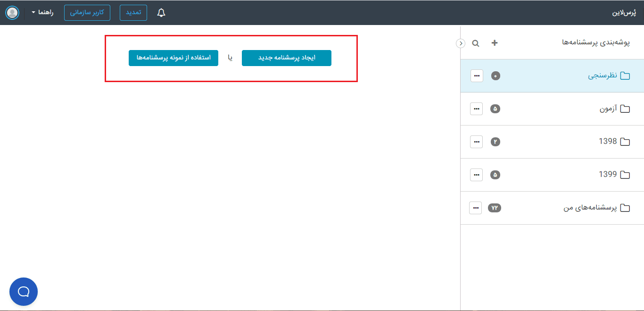Expand the راهنما dropdown menu

click(x=42, y=13)
